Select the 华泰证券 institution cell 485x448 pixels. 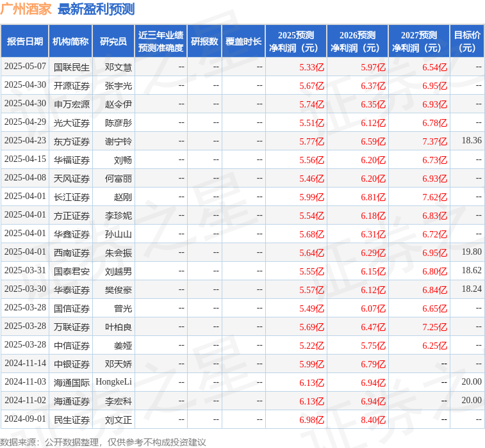pos(72,289)
